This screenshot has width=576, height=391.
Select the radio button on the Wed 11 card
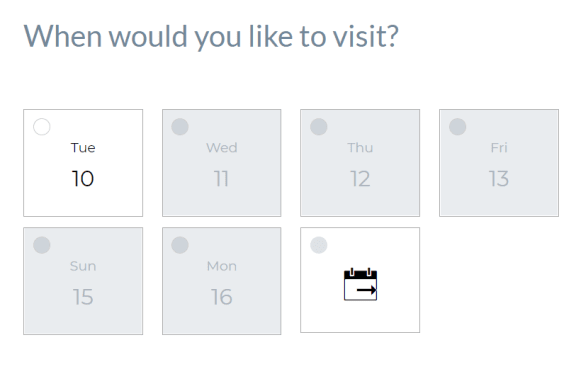(180, 127)
